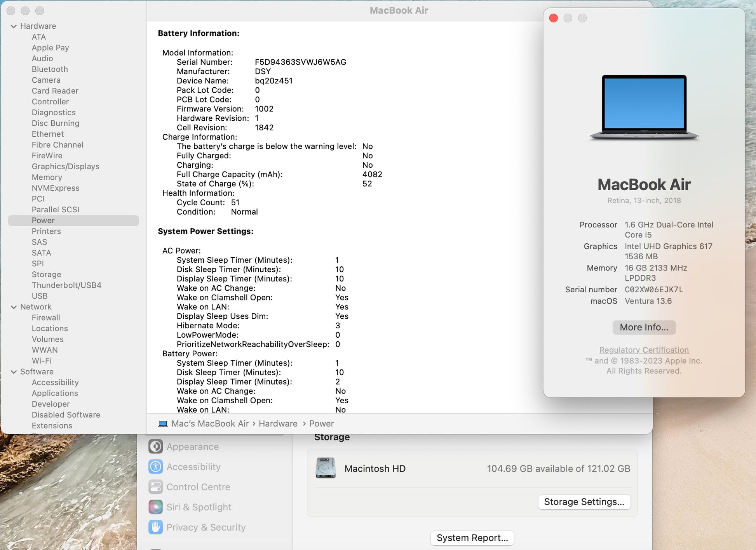756x550 pixels.
Task: Collapse the Hardware section
Action: [14, 26]
